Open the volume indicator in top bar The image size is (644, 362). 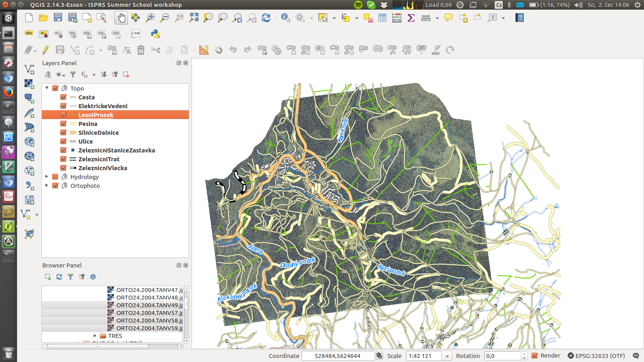[579, 5]
